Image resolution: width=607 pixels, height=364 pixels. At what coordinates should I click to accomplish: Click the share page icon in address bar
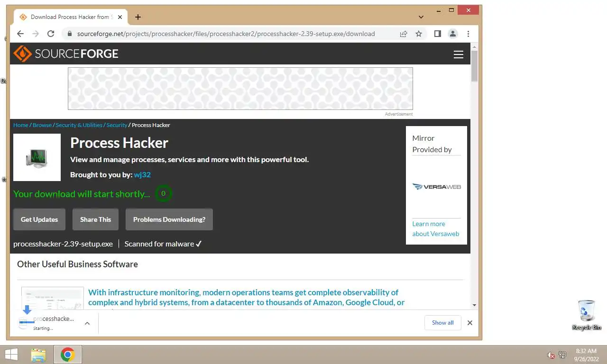[404, 34]
